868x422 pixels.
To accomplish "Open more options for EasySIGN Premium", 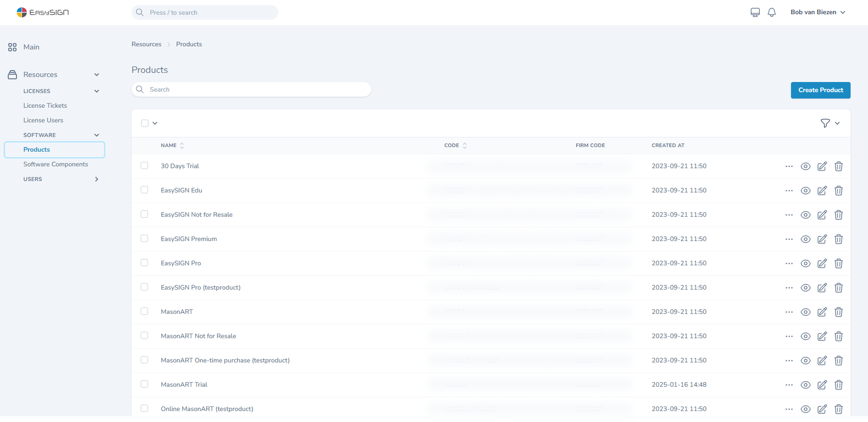I will 789,239.
